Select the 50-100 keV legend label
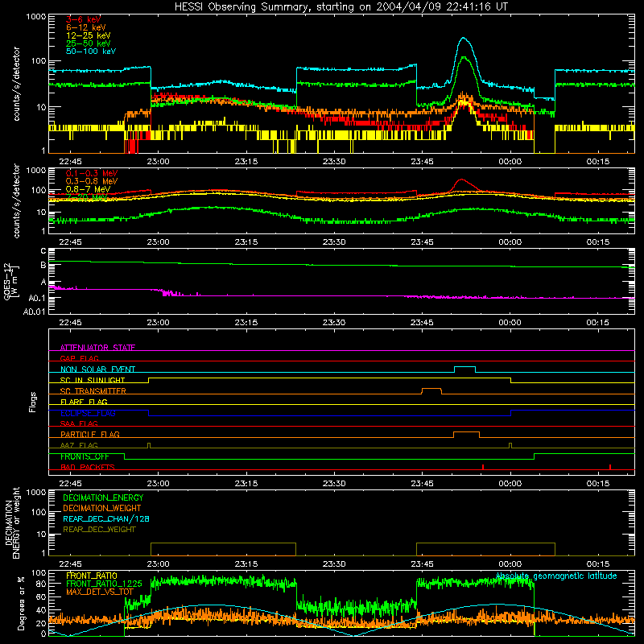This screenshot has height=644, width=644. click(x=91, y=52)
